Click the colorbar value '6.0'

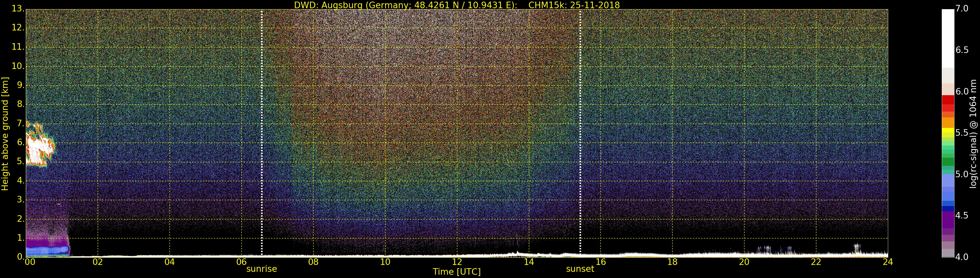pyautogui.click(x=962, y=91)
